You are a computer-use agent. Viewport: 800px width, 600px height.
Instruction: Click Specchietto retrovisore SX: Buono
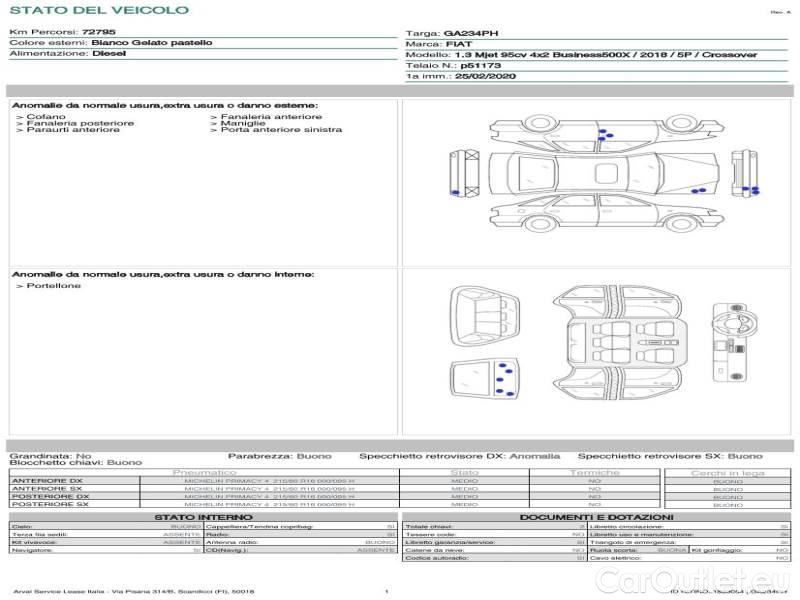[x=670, y=456]
